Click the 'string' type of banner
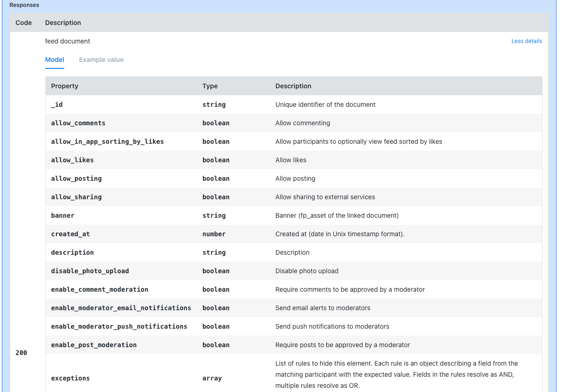 (x=214, y=215)
